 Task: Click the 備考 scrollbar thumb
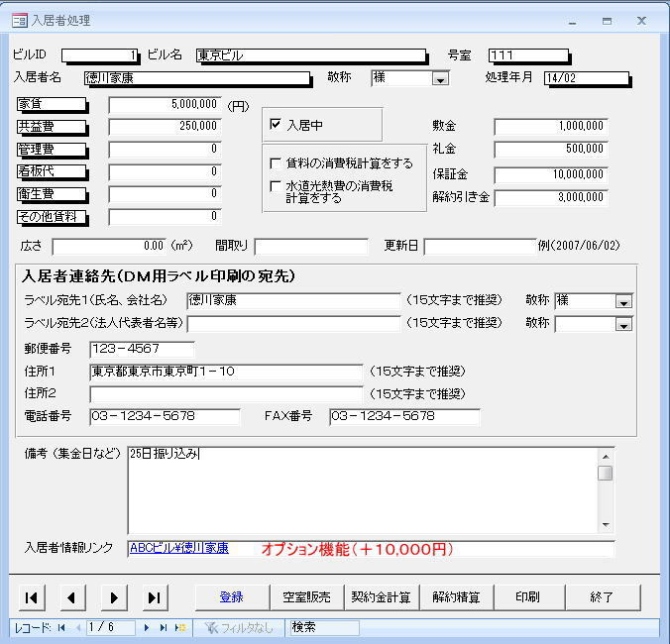(x=606, y=474)
